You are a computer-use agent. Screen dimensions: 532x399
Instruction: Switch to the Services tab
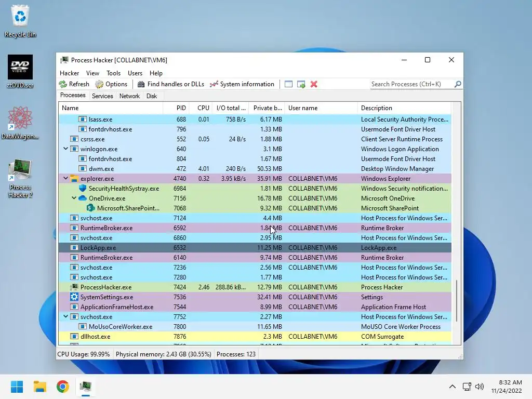102,96
